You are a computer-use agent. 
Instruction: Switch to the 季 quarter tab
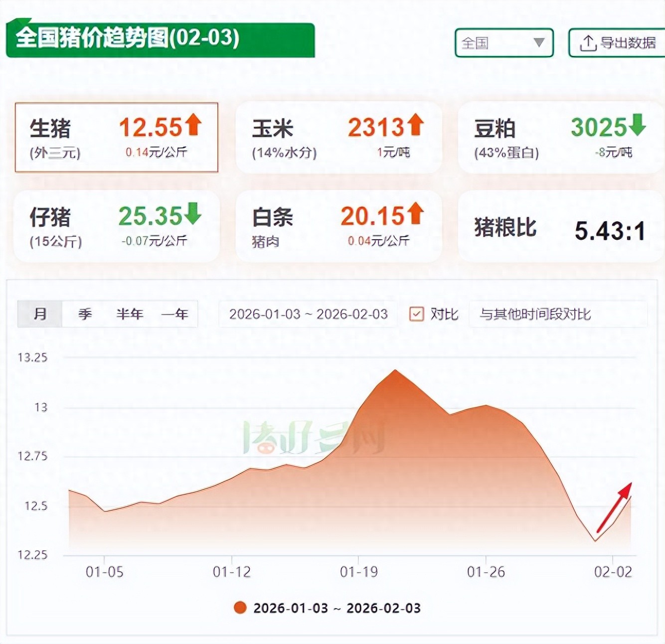point(85,314)
